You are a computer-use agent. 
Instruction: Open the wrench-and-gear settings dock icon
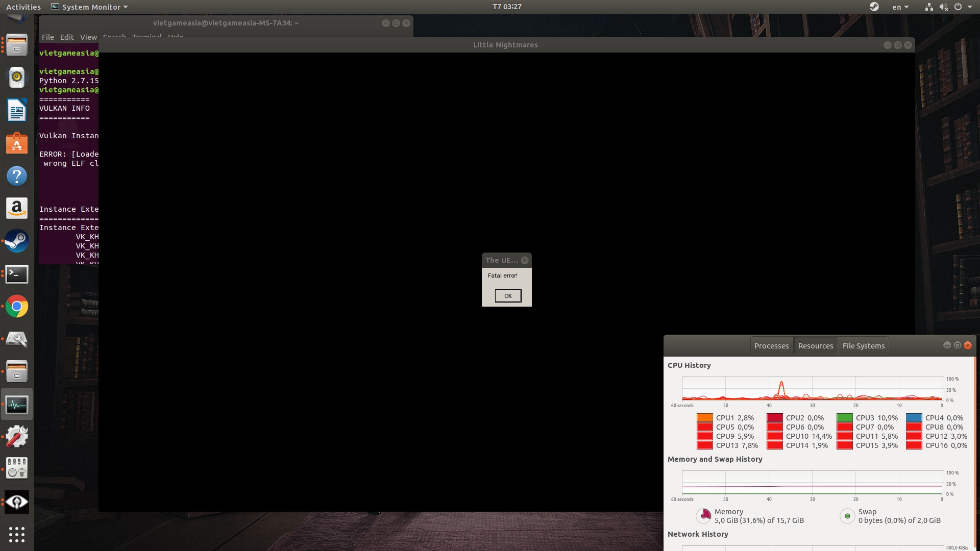(17, 437)
